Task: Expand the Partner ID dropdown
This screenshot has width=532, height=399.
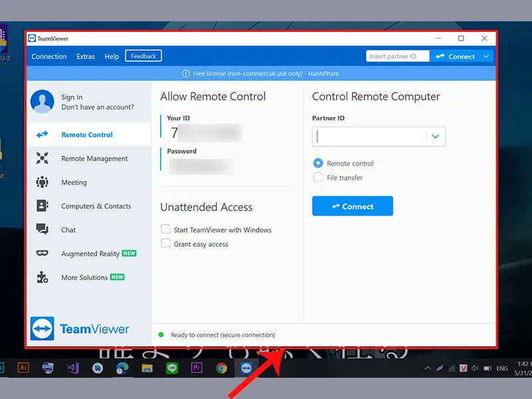Action: [436, 136]
